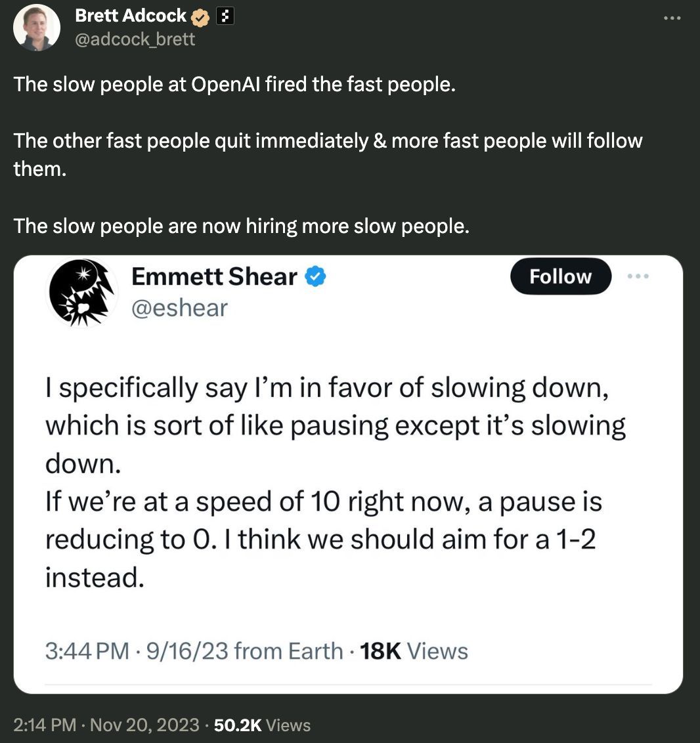
Task: Click the gold verified badge beside Brett Adcock
Action: pyautogui.click(x=200, y=16)
